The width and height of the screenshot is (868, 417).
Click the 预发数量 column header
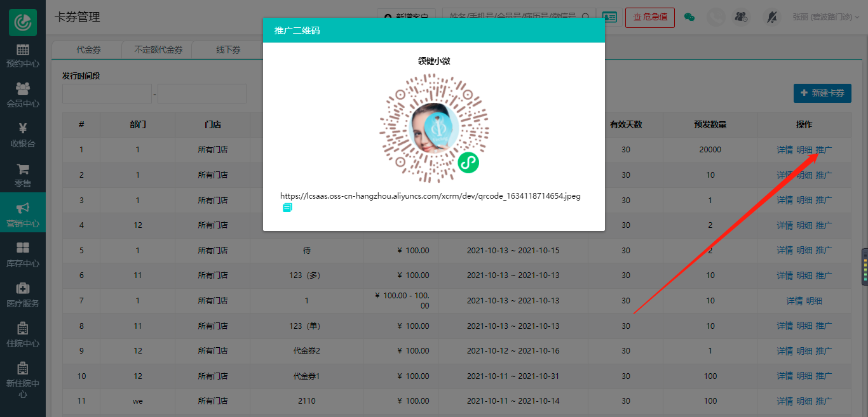click(710, 124)
